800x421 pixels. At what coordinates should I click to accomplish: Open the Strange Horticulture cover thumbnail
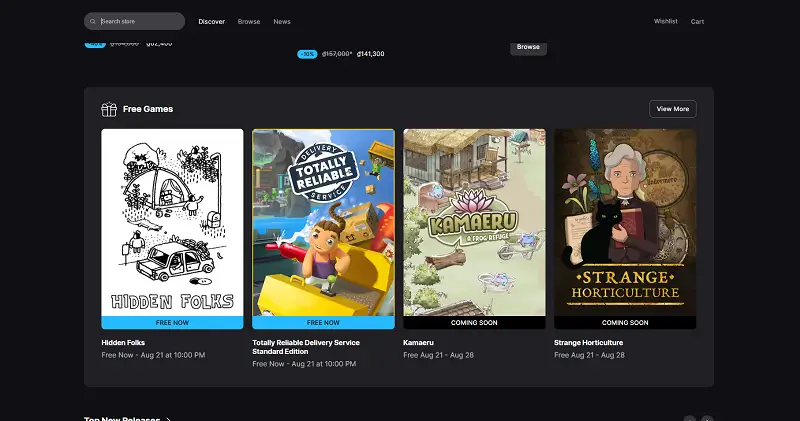[x=625, y=222]
